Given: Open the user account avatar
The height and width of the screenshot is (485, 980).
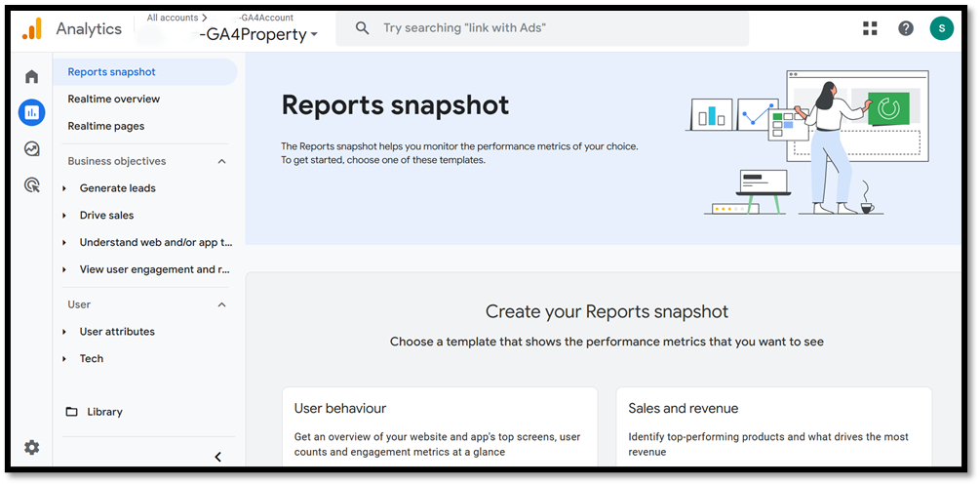Looking at the screenshot, I should (941, 28).
